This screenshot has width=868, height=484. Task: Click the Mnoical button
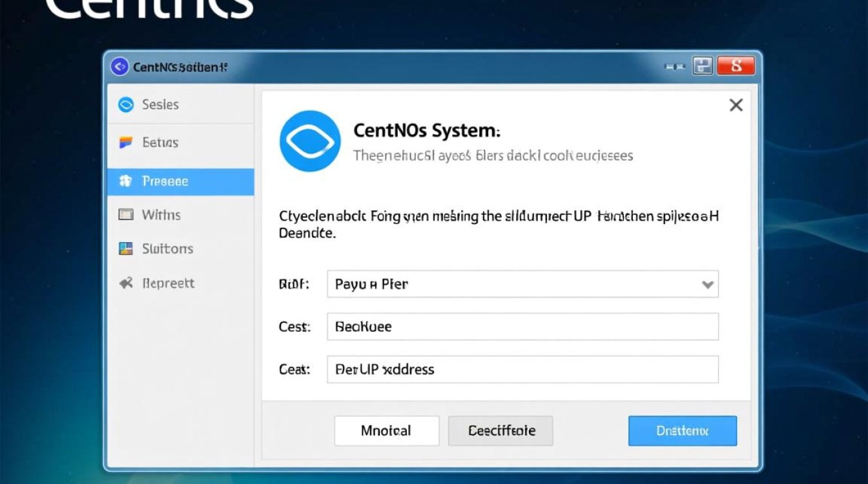coord(386,430)
